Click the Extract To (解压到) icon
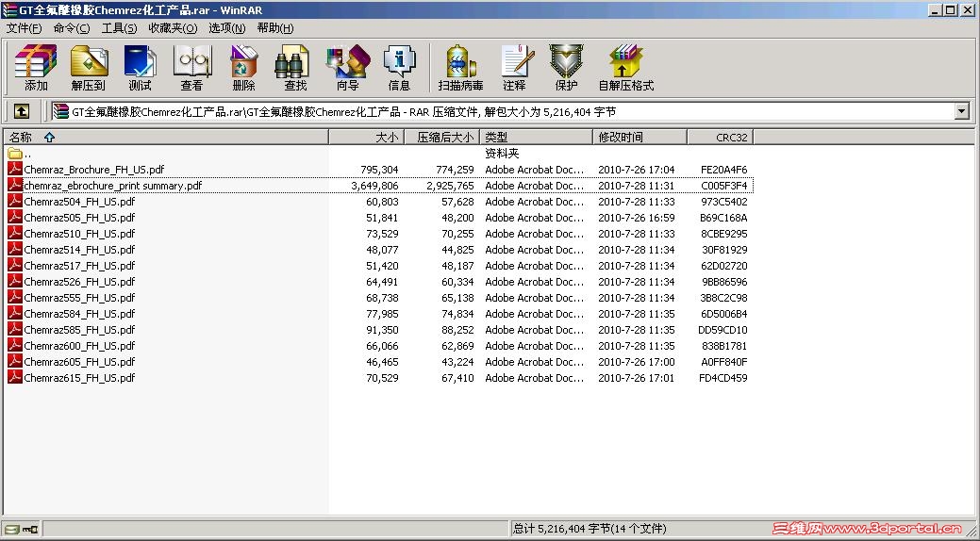980x541 pixels. coord(88,68)
